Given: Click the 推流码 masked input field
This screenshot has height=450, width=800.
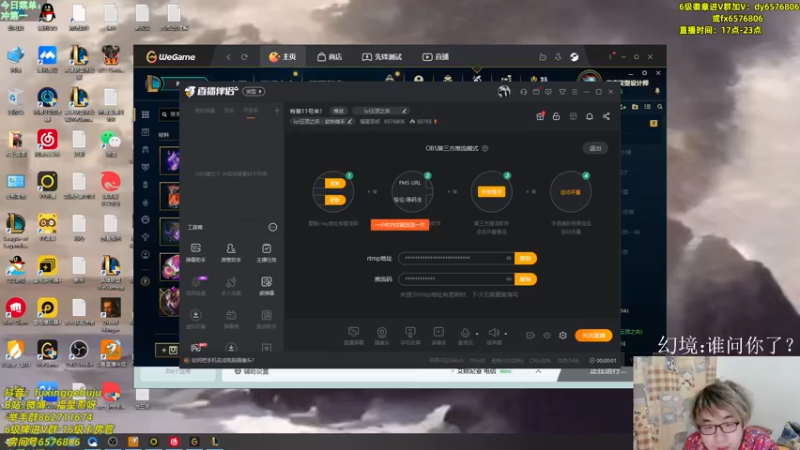Looking at the screenshot, I should (456, 279).
